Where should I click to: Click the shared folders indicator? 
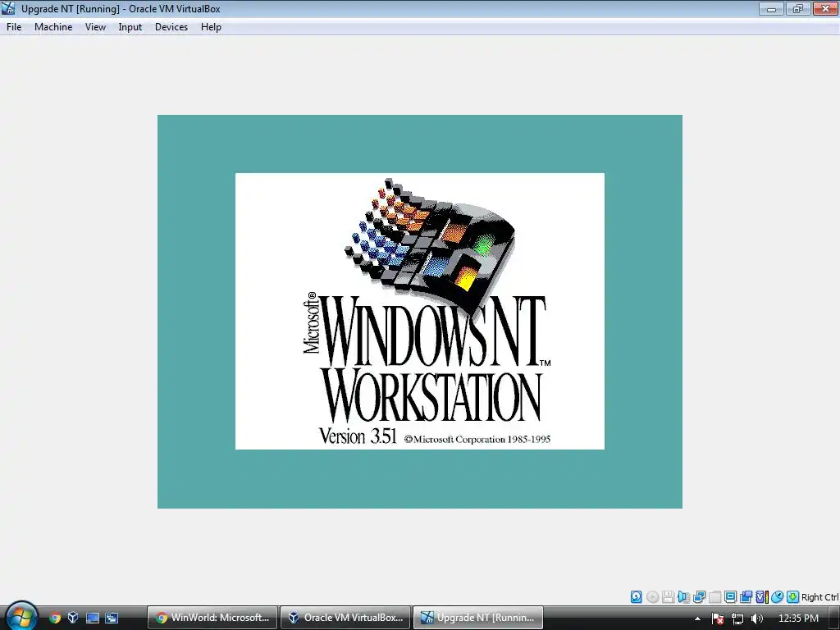746,597
